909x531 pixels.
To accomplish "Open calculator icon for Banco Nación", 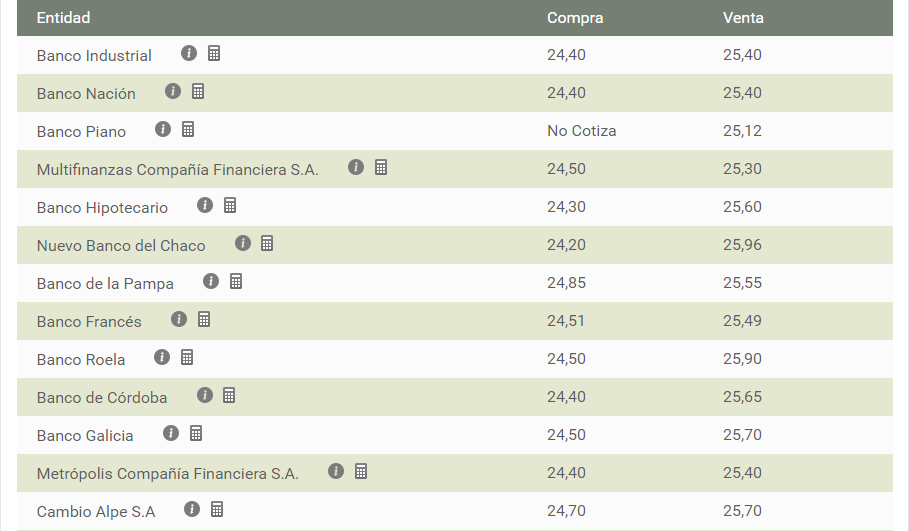I will click(198, 92).
